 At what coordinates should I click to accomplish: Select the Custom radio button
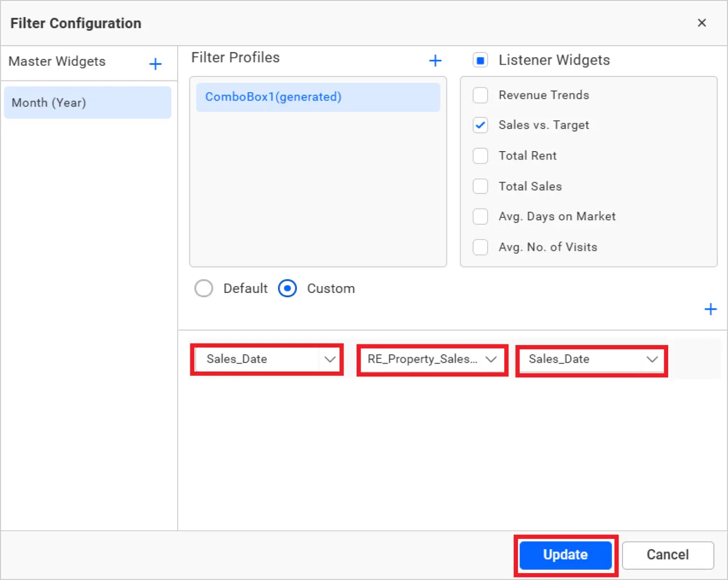point(287,289)
